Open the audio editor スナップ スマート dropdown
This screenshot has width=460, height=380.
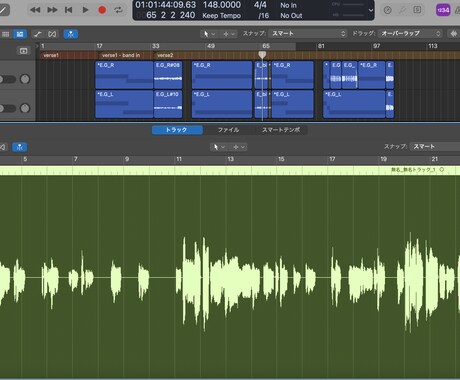point(436,146)
